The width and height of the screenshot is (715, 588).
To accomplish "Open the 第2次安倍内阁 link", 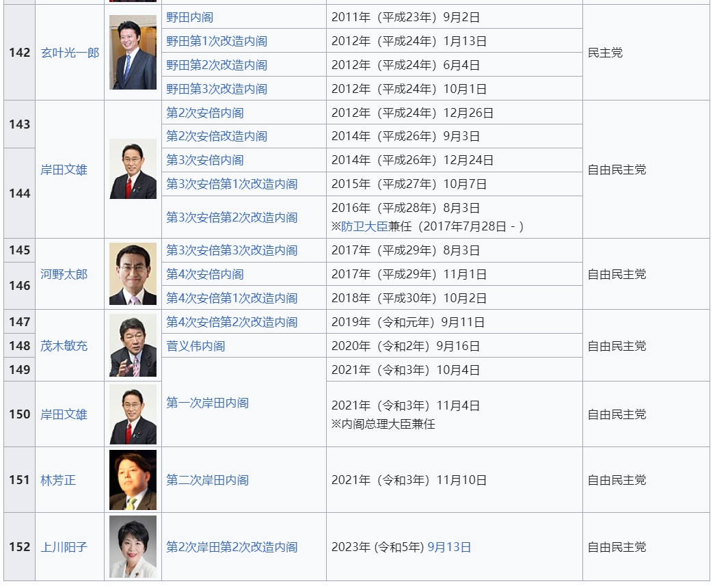I will pyautogui.click(x=205, y=113).
